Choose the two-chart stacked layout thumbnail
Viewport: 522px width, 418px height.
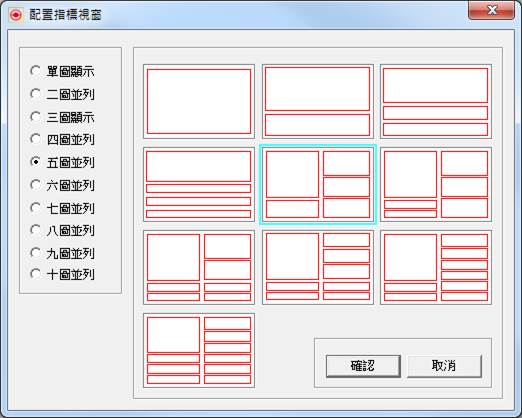pyautogui.click(x=318, y=101)
